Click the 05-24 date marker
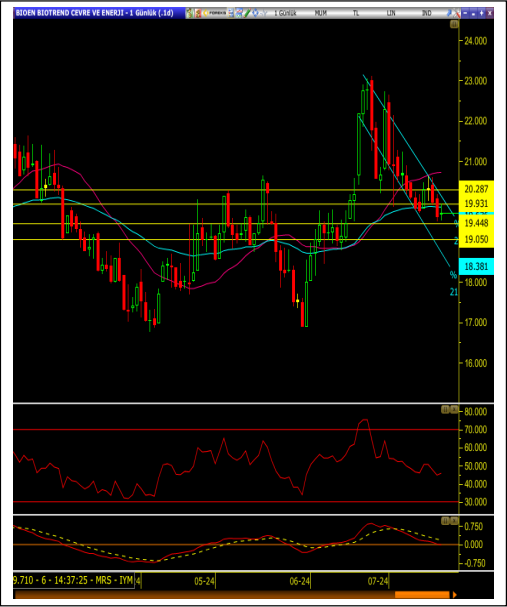Screen dimensions: 507x607 pyautogui.click(x=204, y=581)
